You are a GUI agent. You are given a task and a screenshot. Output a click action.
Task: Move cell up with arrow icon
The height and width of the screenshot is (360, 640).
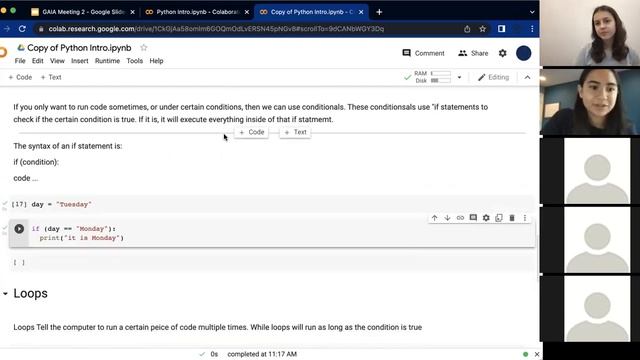tap(434, 218)
